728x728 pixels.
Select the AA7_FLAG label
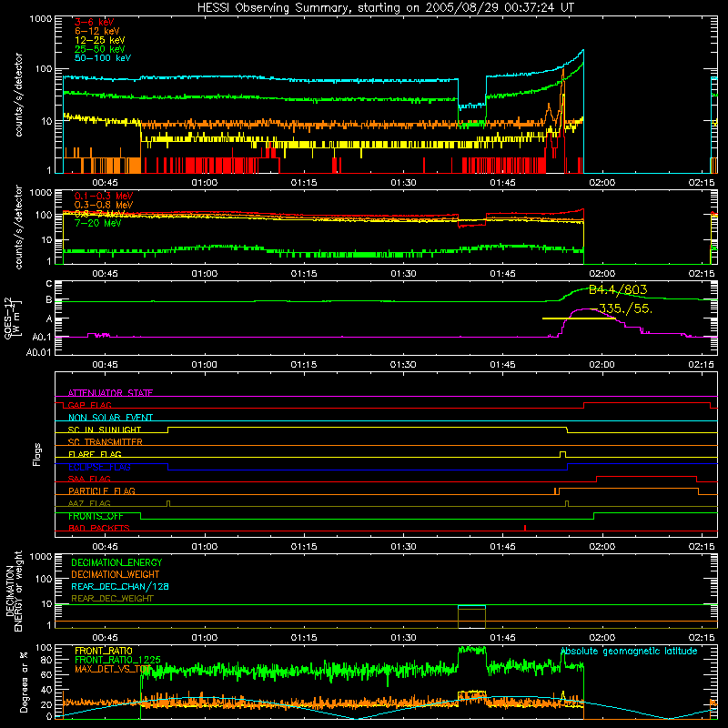(89, 503)
